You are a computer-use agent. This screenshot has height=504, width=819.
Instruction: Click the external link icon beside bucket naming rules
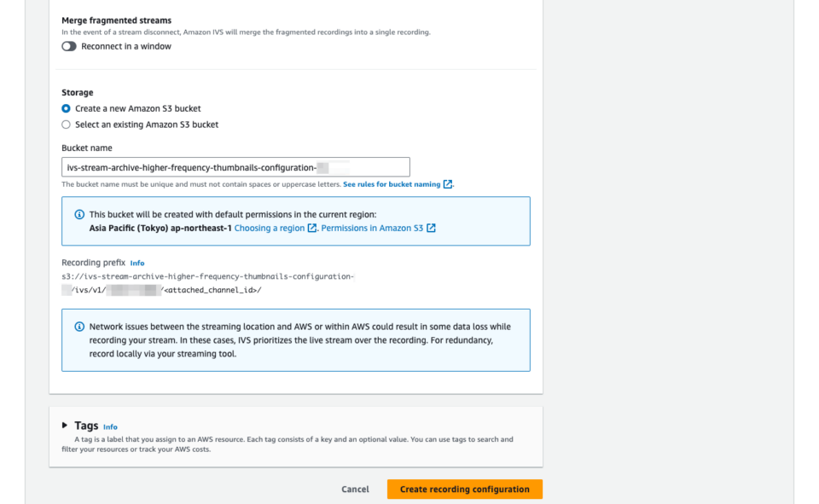tap(447, 184)
